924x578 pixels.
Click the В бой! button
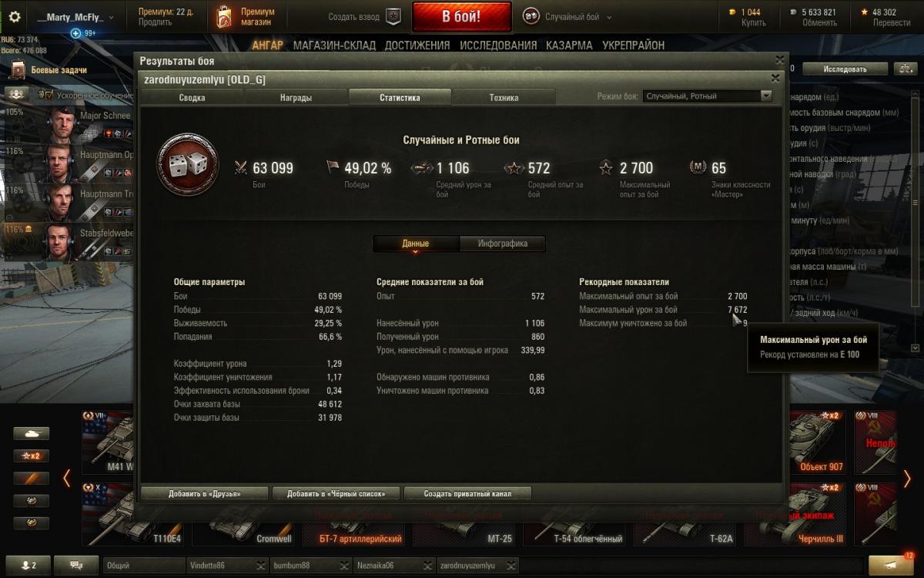(461, 16)
